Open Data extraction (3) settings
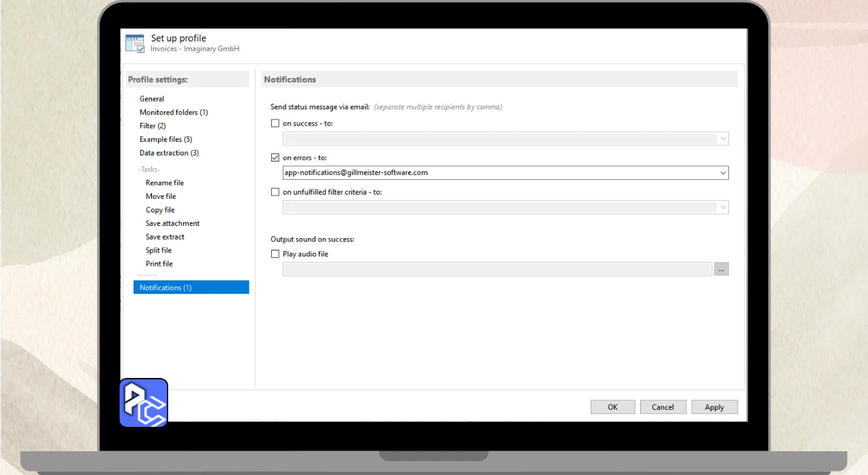 (169, 153)
